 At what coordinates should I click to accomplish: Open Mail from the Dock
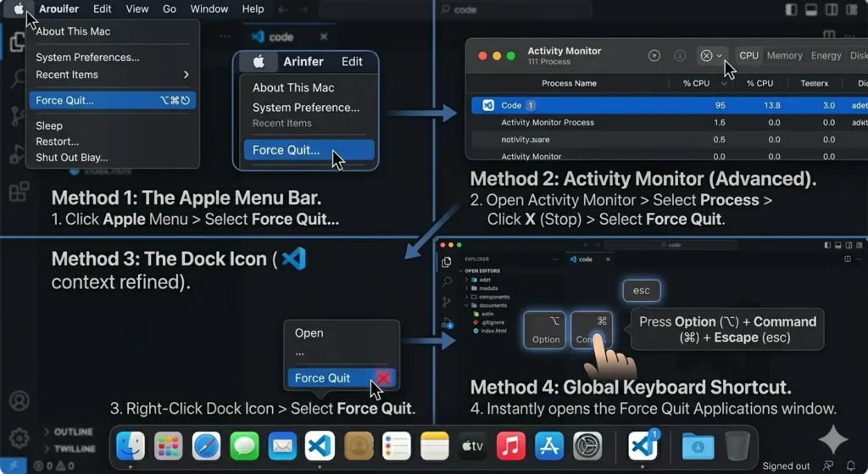pos(282,446)
